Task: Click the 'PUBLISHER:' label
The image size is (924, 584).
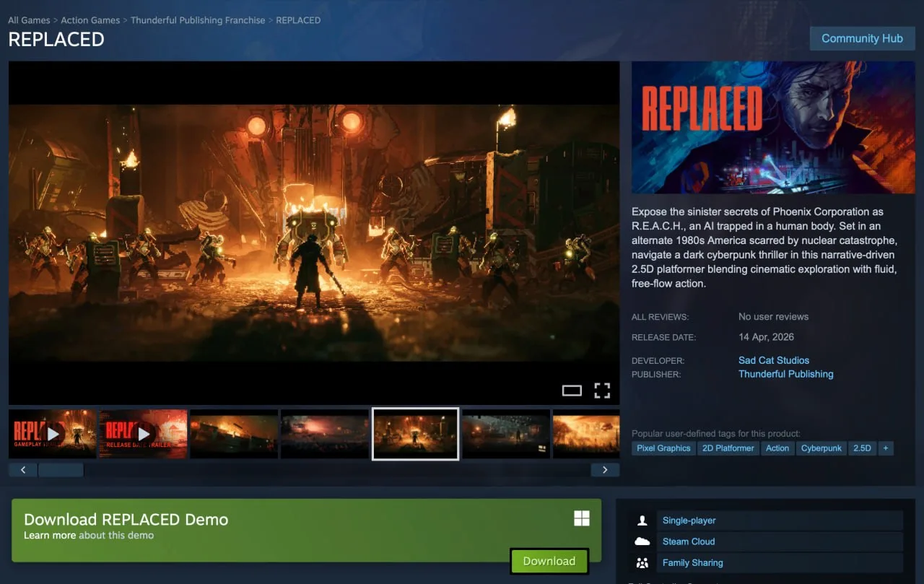Action: tap(656, 375)
